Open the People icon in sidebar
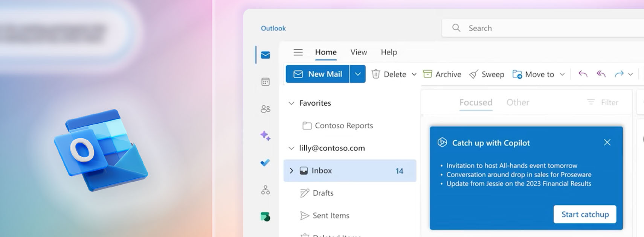 [x=266, y=109]
